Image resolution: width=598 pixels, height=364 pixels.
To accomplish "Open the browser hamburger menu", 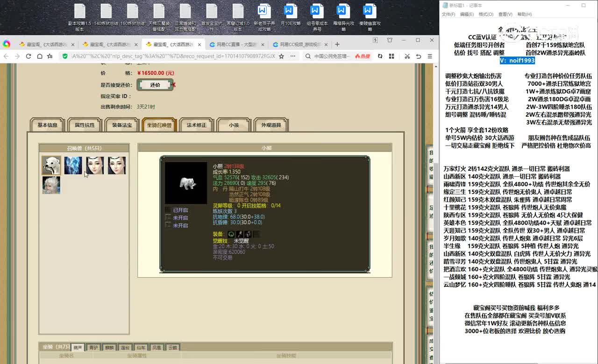I will [x=430, y=56].
